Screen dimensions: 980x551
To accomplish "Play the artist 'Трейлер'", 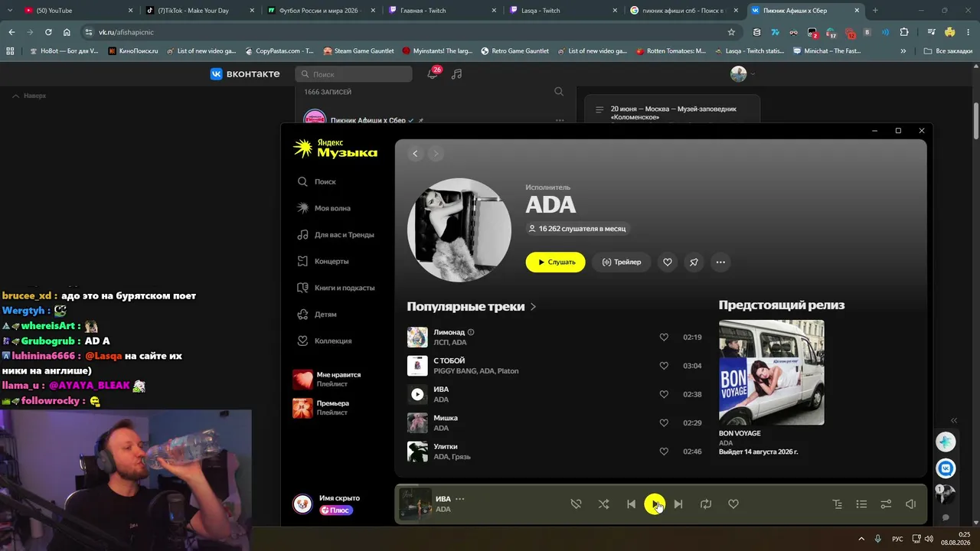I will point(621,262).
